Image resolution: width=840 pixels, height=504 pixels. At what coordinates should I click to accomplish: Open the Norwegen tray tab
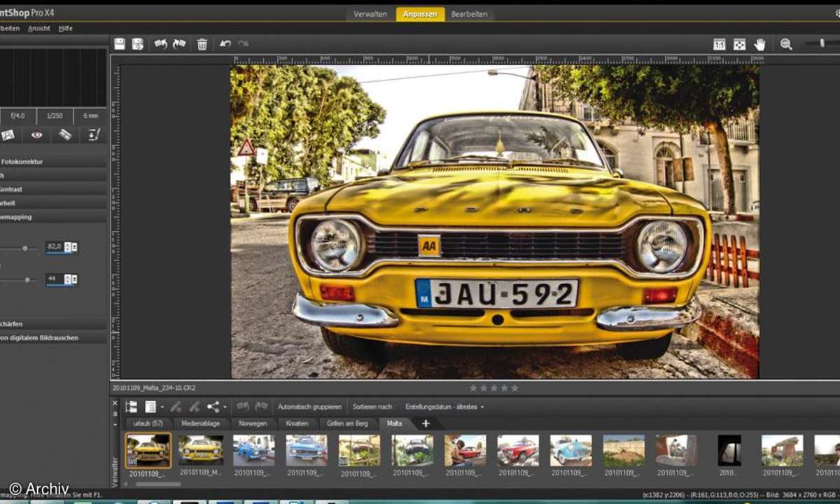253,423
